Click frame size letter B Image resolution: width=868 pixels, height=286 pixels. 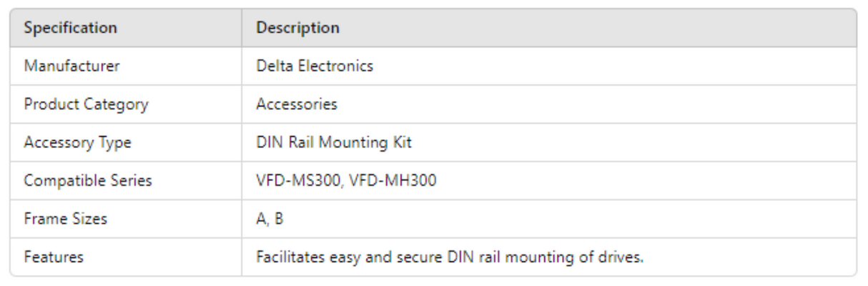pos(279,219)
